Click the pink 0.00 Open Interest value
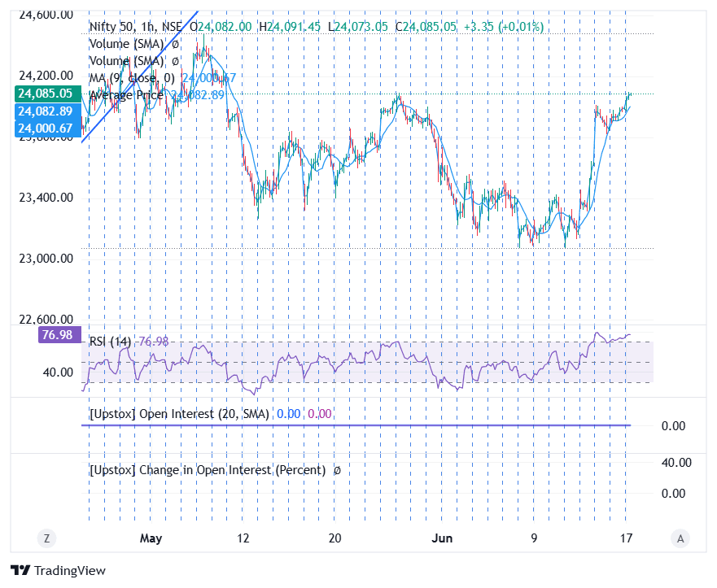The height and width of the screenshot is (588, 717). [320, 414]
